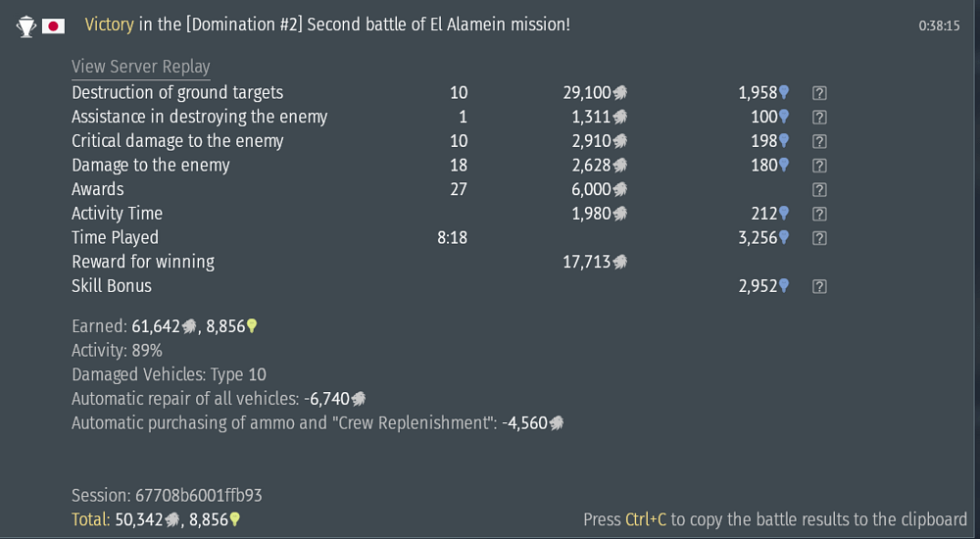Click the Total earnings line
980x539 pixels.
coord(156,519)
